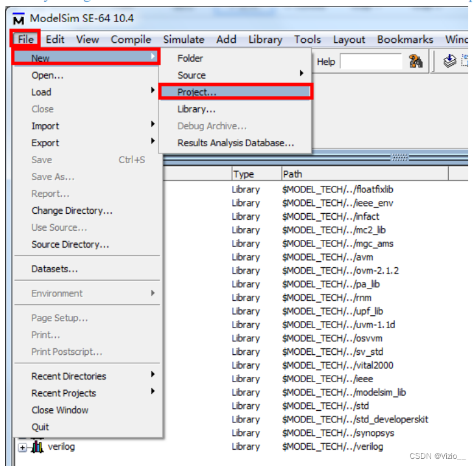
Task: Expand Recent Directories submenu
Action: pyautogui.click(x=86, y=376)
